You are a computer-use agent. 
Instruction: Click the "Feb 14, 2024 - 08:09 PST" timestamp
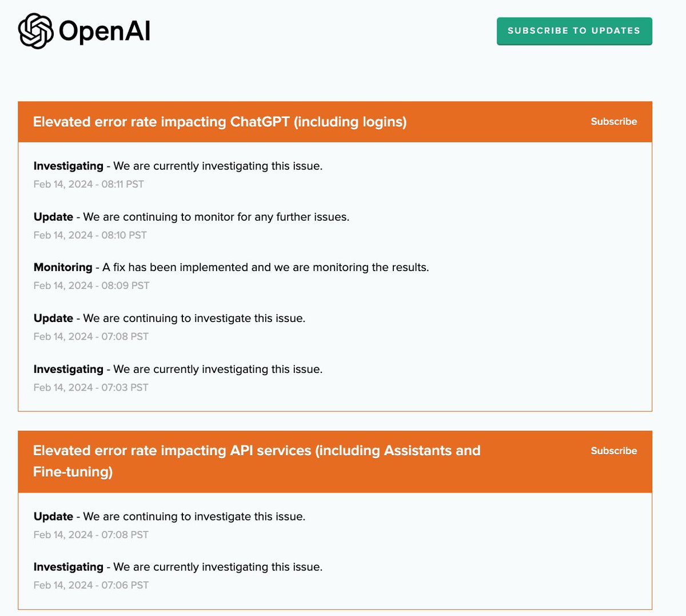tap(91, 285)
